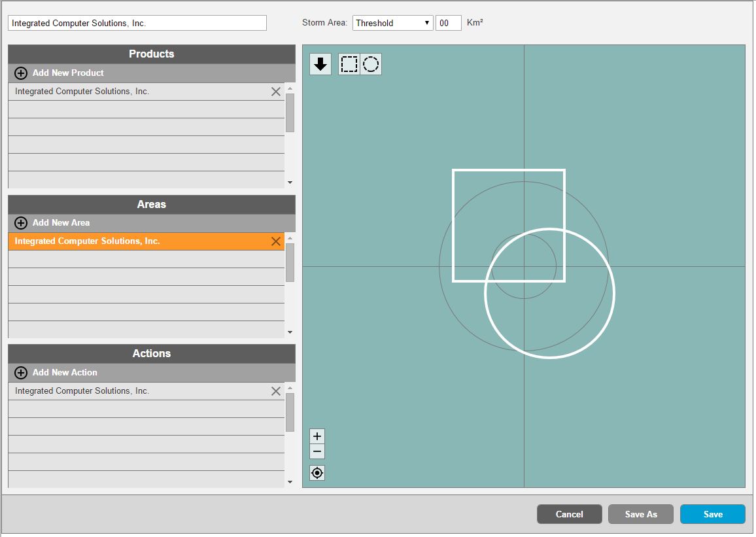This screenshot has width=756, height=537.
Task: Click plus icon beside Add New Product
Action: click(x=21, y=73)
